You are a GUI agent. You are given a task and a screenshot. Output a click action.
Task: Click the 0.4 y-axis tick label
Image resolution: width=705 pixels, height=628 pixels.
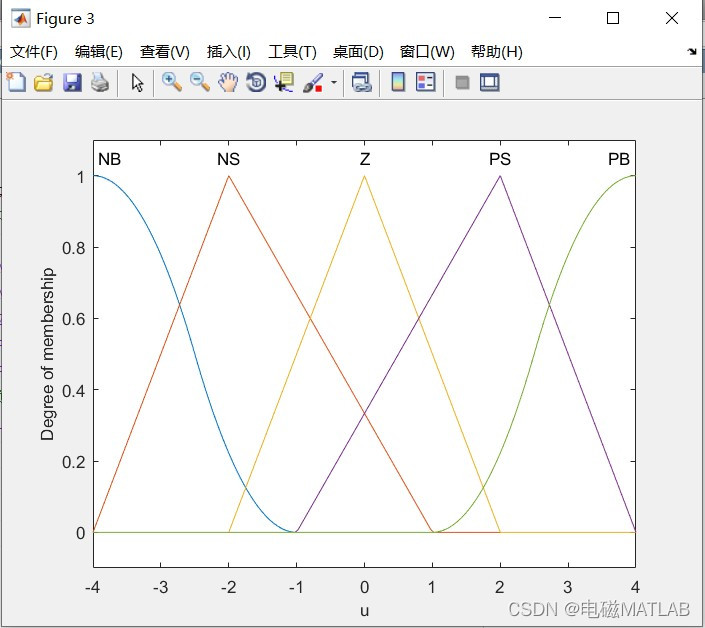tap(74, 391)
